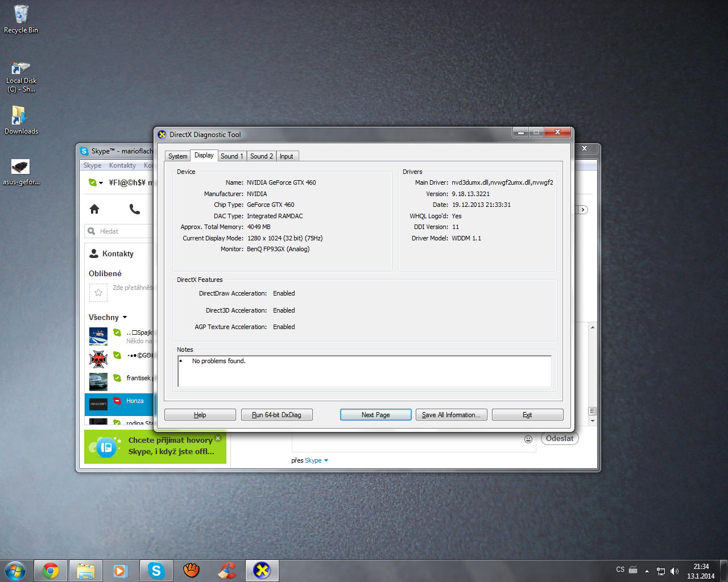Expand the Skype online status dropdown
The width and height of the screenshot is (728, 582).
pos(96,182)
